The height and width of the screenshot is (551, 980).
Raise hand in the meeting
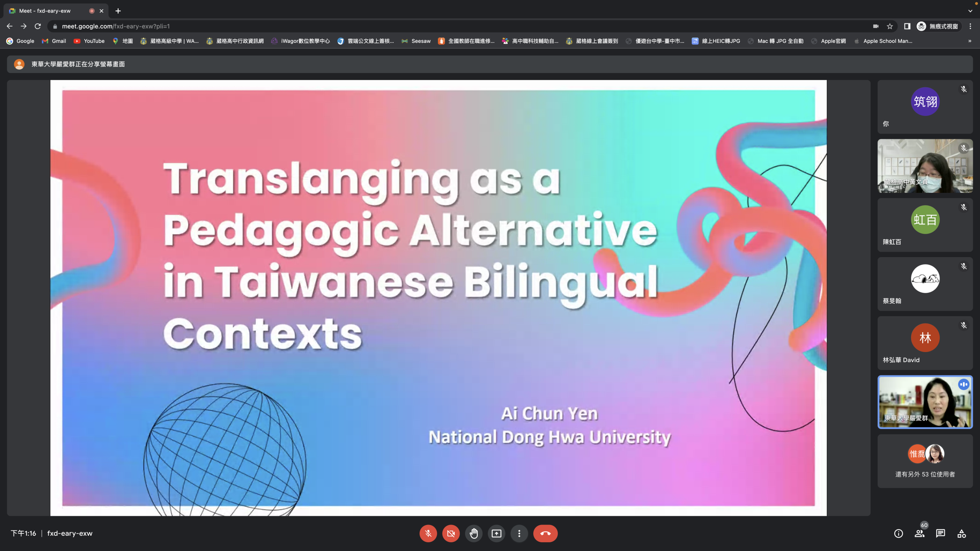(x=474, y=533)
